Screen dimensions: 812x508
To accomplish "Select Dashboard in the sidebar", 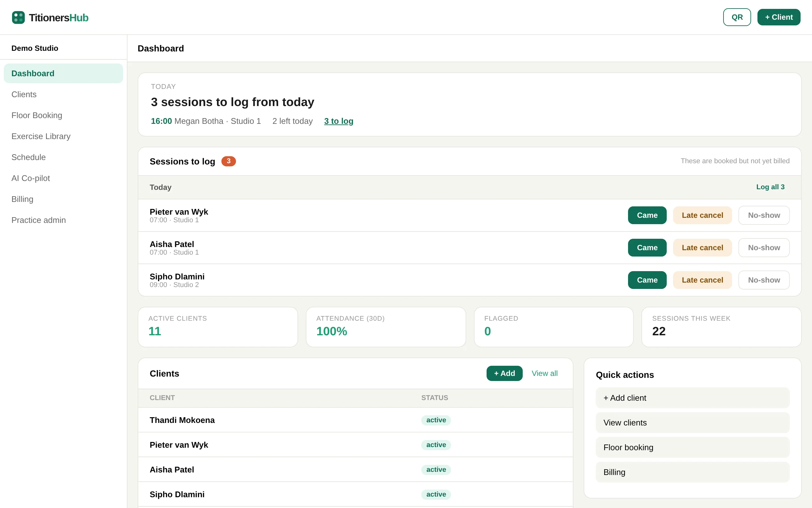I will point(63,73).
